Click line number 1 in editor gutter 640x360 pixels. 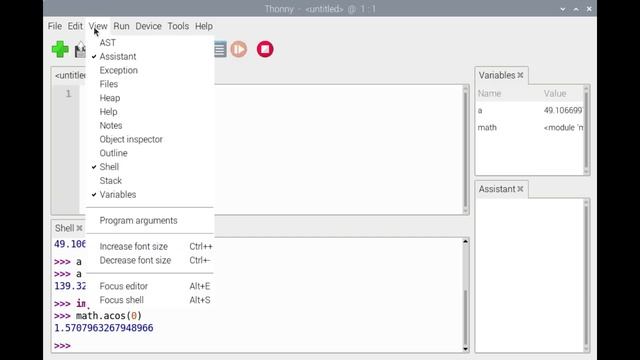[68, 94]
